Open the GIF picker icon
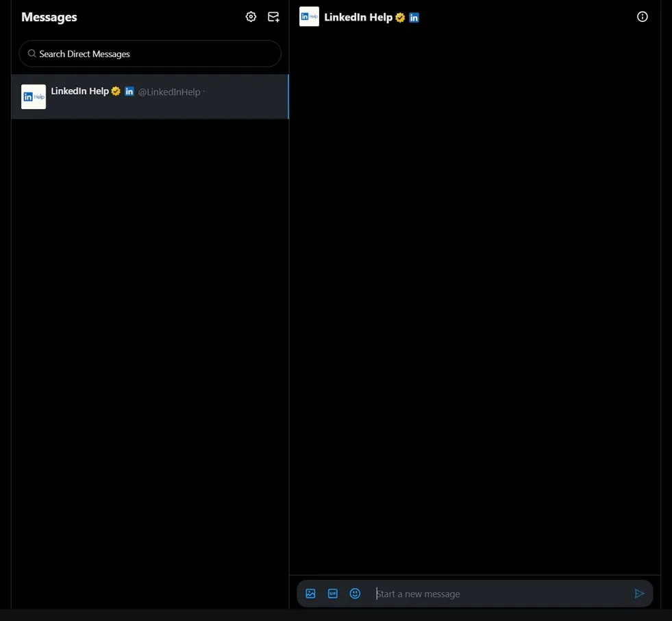Screen dimensions: 672x621 [332, 594]
